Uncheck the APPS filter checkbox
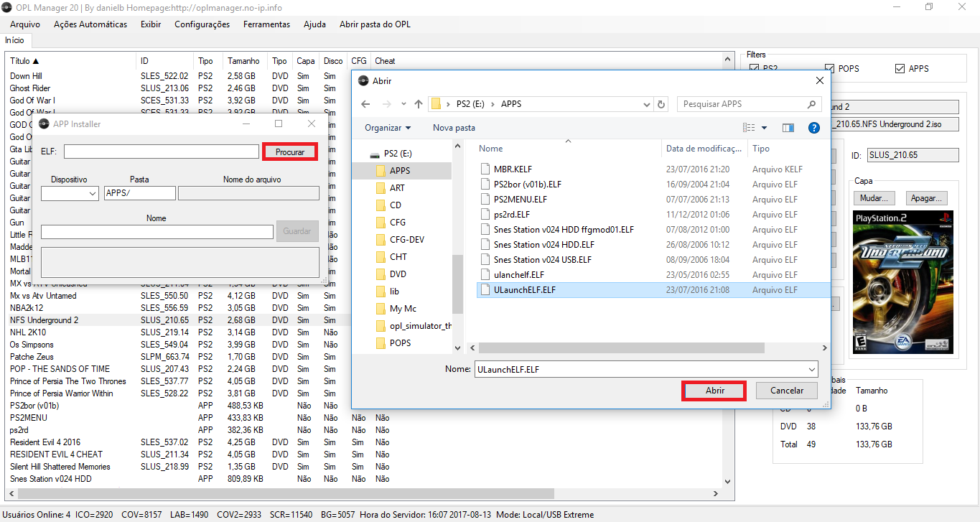The height and width of the screenshot is (522, 980). [x=900, y=68]
